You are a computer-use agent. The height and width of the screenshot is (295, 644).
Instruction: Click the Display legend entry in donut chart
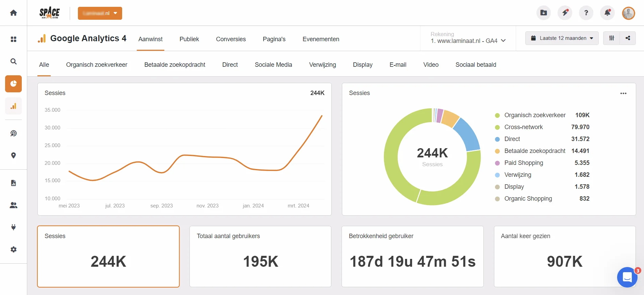(x=542, y=187)
